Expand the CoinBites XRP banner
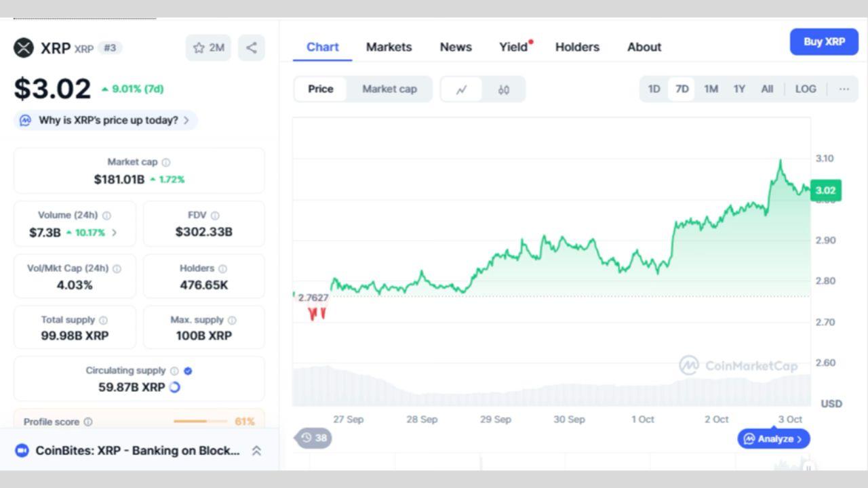Viewport: 868px width, 488px height. [256, 451]
